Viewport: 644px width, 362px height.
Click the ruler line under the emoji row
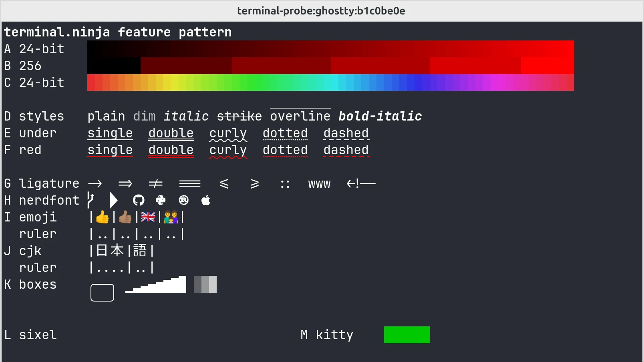point(137,234)
